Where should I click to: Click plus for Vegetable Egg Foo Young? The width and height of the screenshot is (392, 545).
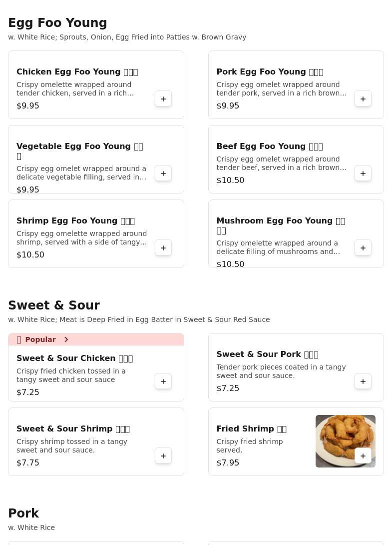(x=163, y=173)
